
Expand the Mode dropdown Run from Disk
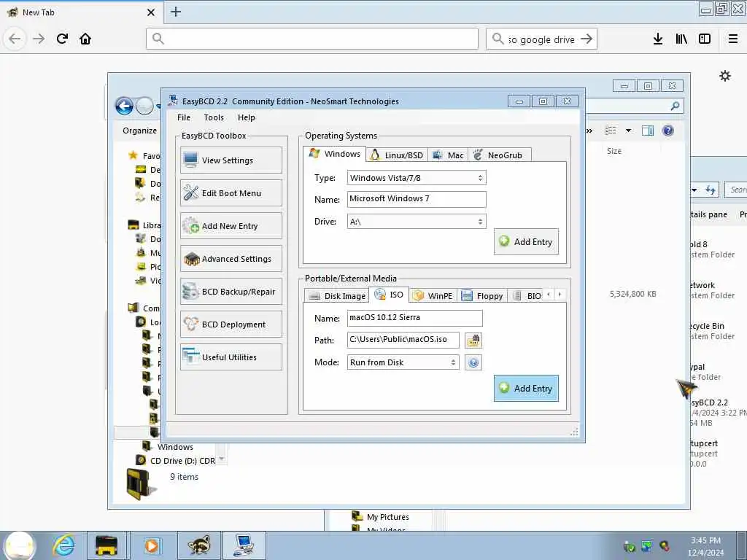coord(403,362)
